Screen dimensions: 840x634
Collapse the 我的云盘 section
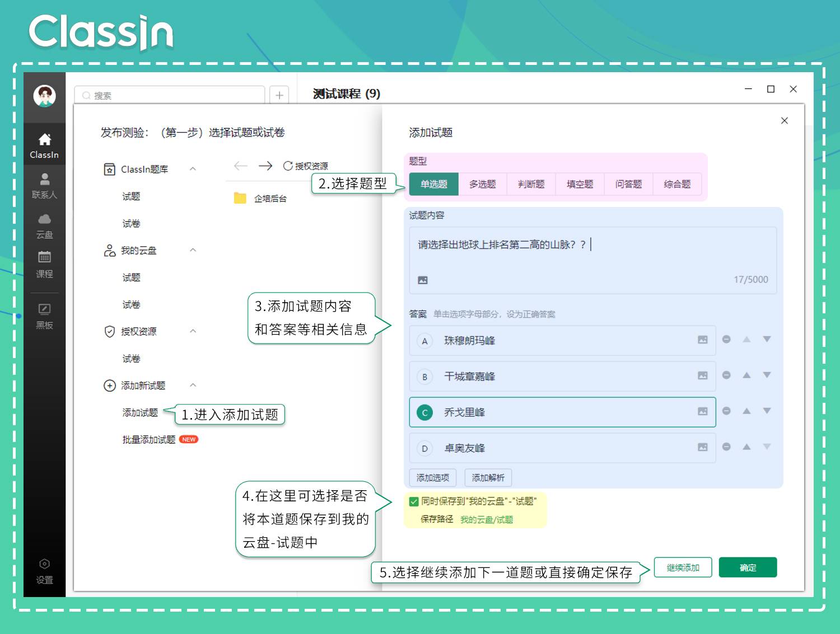[193, 250]
